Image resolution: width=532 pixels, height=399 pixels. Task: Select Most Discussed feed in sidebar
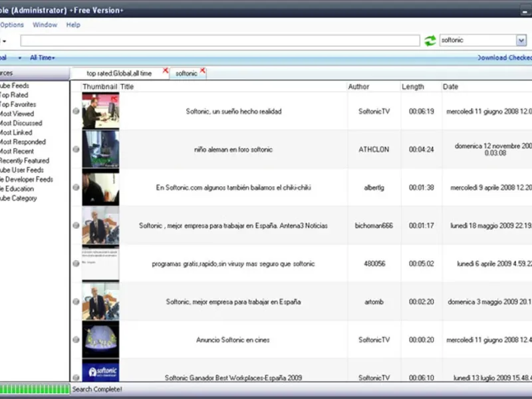[x=21, y=123]
